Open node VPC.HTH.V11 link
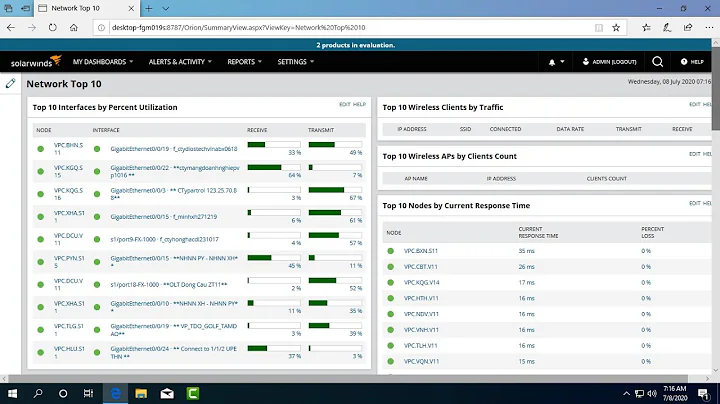 coord(421,298)
